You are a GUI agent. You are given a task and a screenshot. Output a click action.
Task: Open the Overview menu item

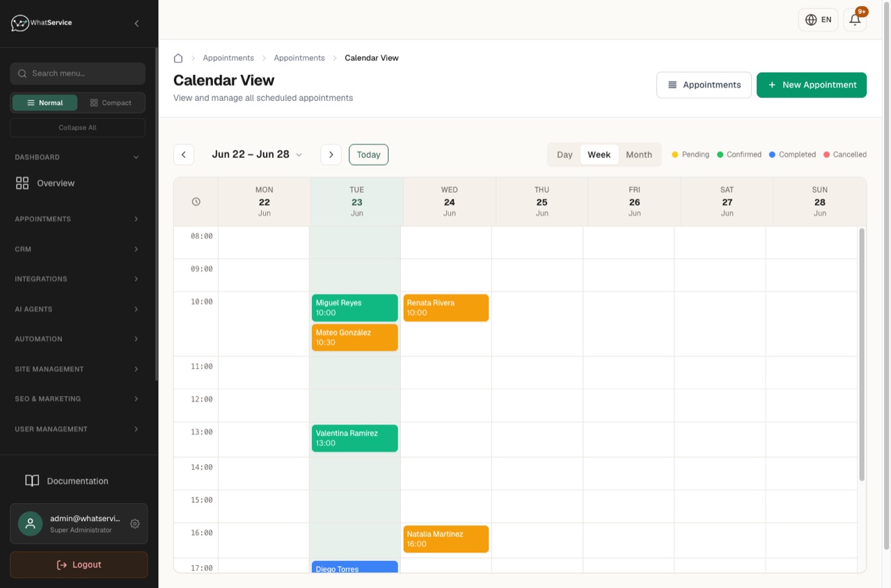pos(77,183)
